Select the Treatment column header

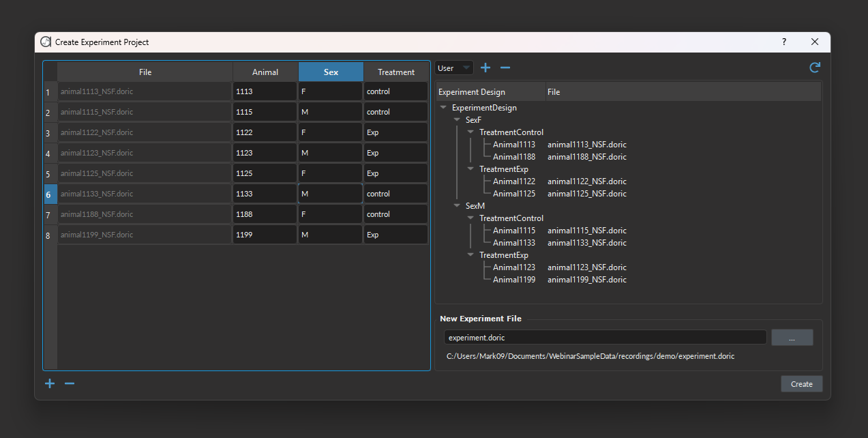(395, 72)
